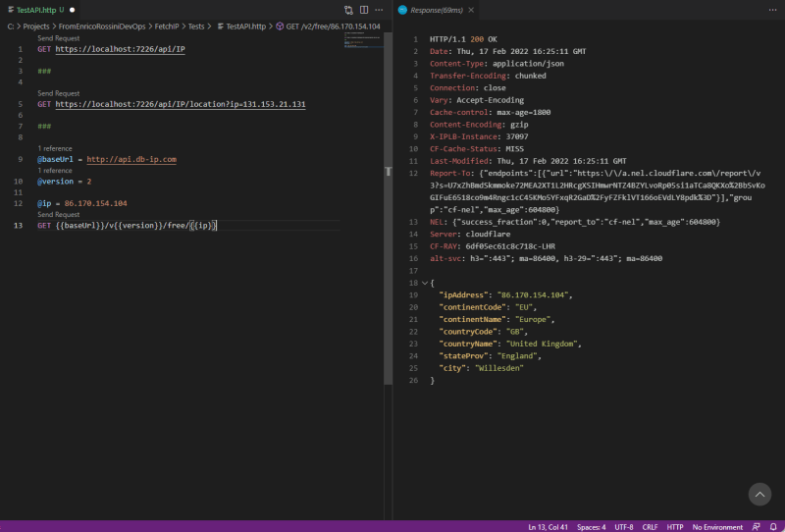Send Request for the location?ip query
The image size is (785, 532).
(x=58, y=93)
